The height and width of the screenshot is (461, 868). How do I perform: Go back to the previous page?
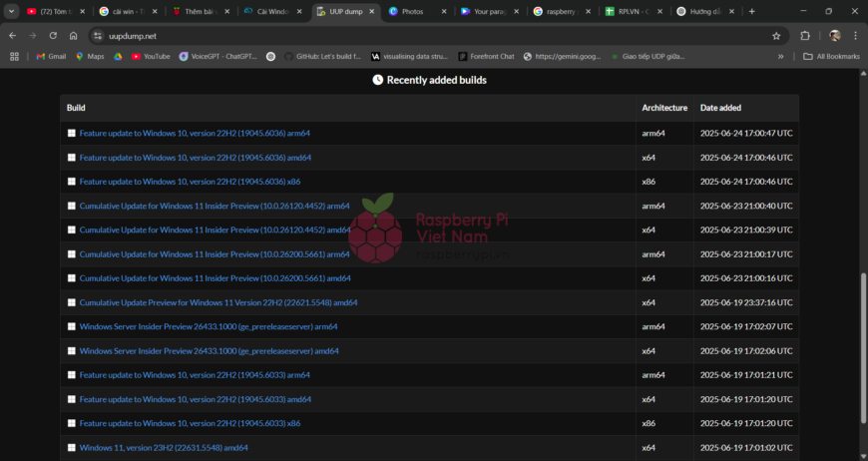(12, 35)
